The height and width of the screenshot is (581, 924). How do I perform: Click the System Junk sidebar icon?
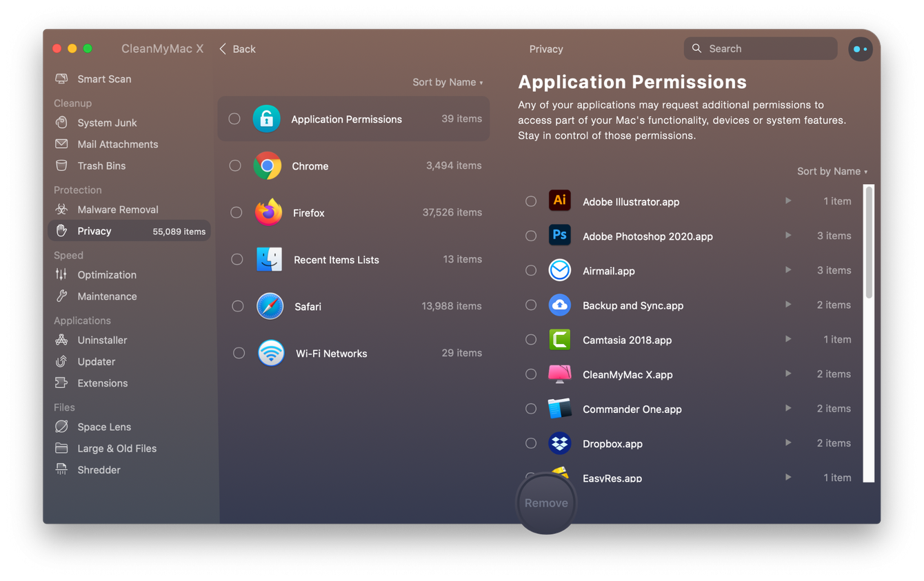point(61,123)
